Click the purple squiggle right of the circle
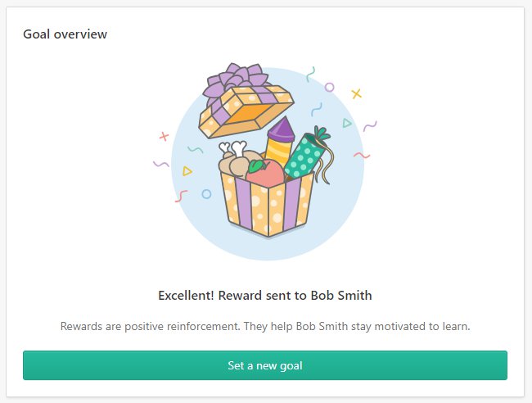The image size is (532, 403). tap(370, 126)
